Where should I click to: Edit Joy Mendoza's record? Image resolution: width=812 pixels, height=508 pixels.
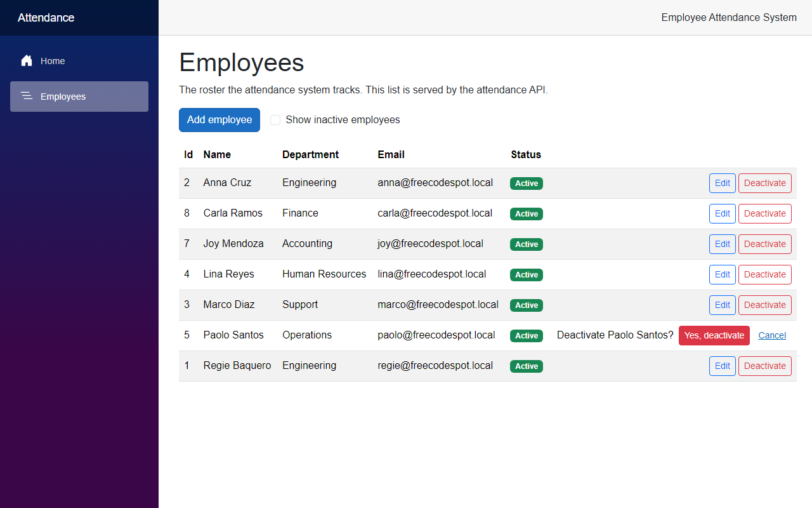pos(723,244)
